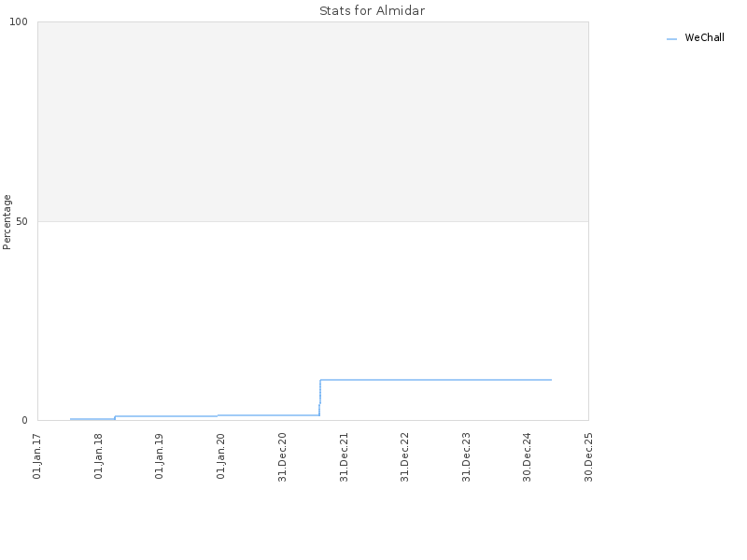
Task: Click the right end of the blue line
Action: tap(551, 380)
